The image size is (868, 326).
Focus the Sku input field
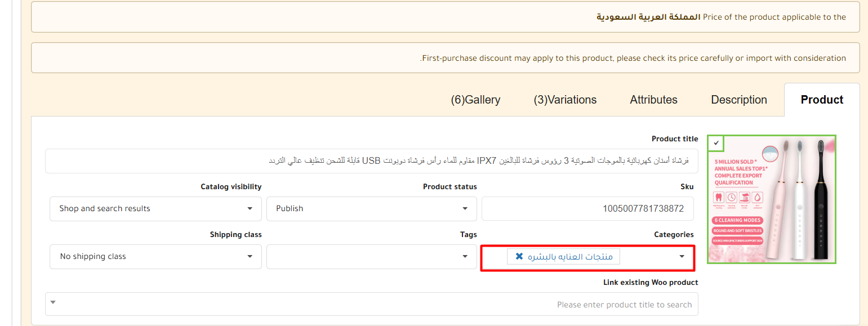(x=587, y=209)
